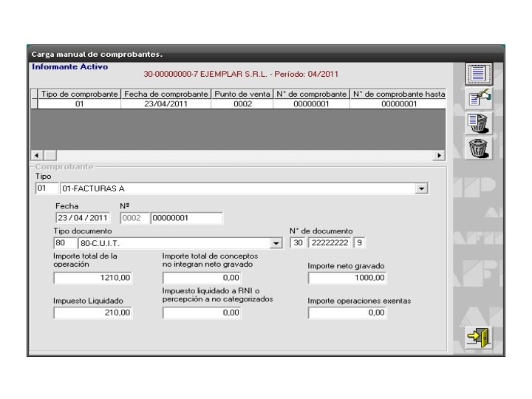
Task: Click the grid cell showing 23/04/2011
Action: pos(166,104)
